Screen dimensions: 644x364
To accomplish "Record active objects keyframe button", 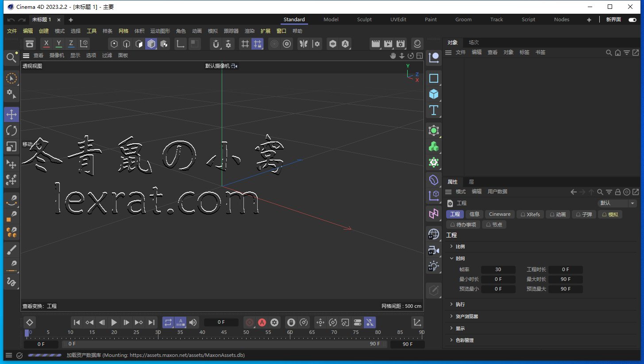I will (x=250, y=322).
